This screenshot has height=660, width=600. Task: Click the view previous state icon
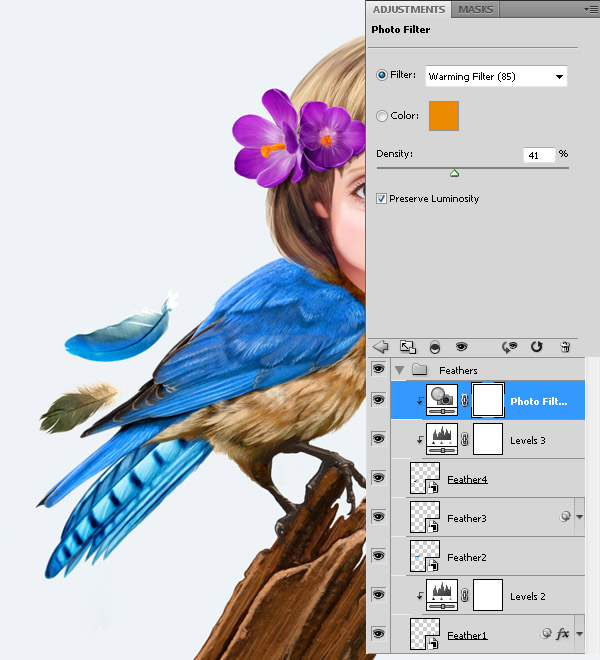click(x=510, y=347)
